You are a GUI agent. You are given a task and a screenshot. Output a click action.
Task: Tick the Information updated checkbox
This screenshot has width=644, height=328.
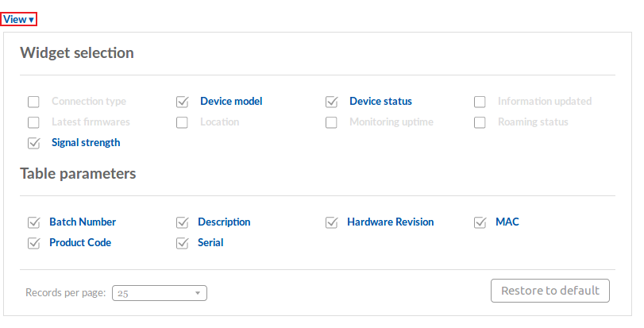(x=480, y=102)
